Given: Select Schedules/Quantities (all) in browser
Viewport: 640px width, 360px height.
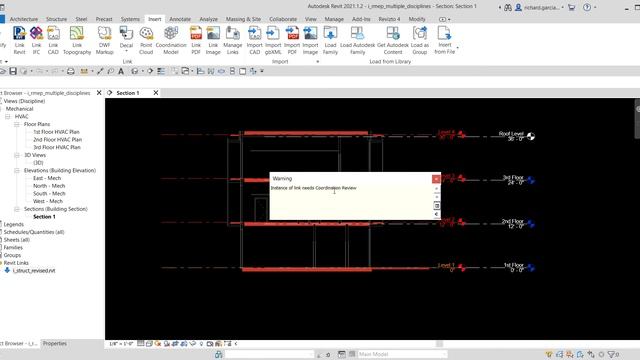Looking at the screenshot, I should click(x=34, y=232).
